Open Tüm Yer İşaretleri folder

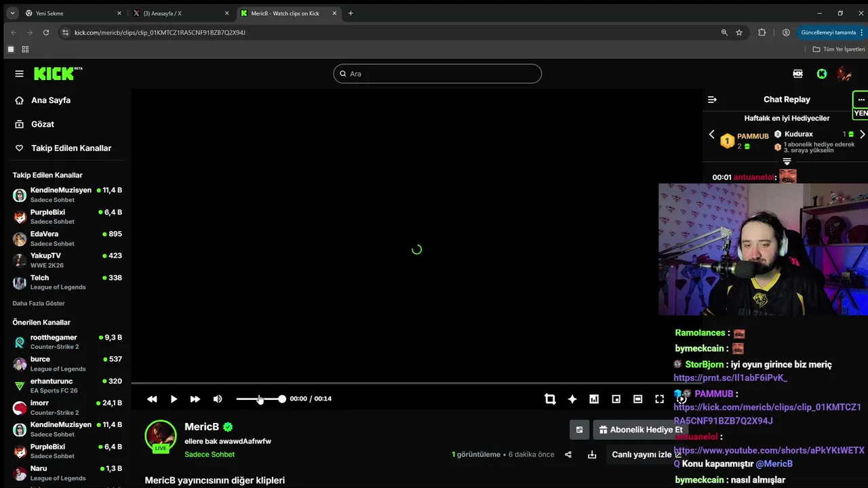839,49
